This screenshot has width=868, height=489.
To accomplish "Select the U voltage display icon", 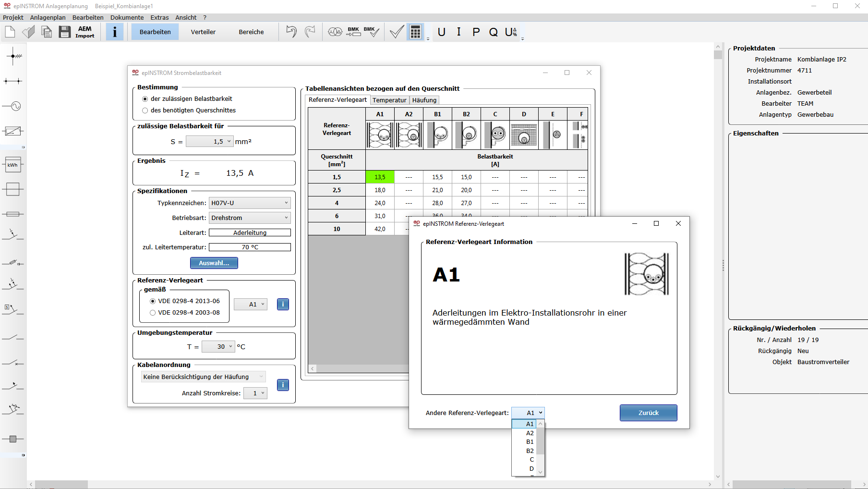I will click(442, 32).
